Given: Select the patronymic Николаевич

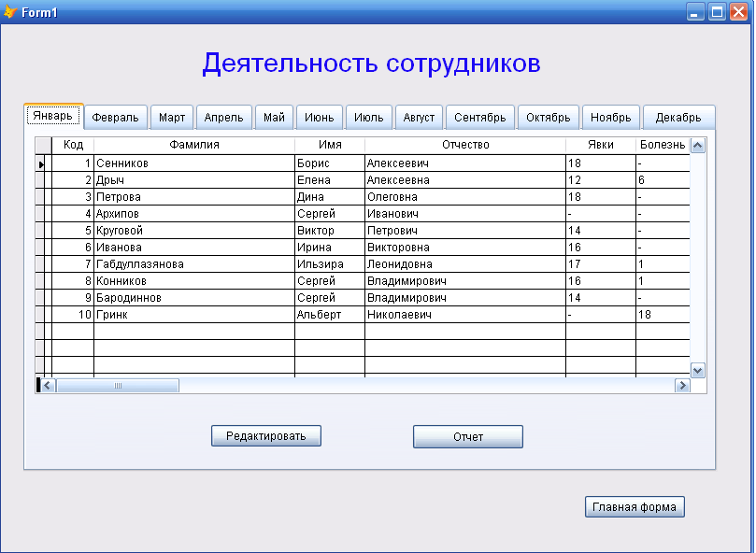Looking at the screenshot, I should pos(465,315).
